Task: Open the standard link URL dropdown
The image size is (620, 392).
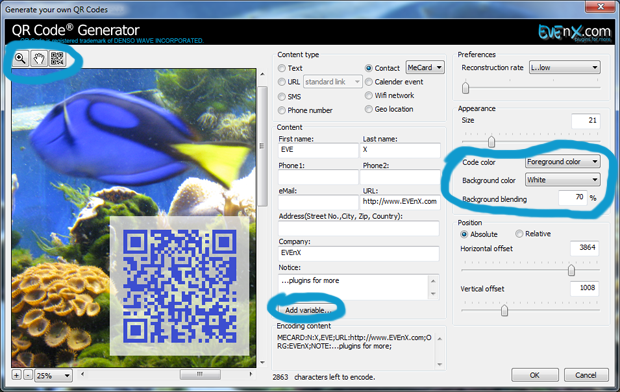Action: point(333,82)
